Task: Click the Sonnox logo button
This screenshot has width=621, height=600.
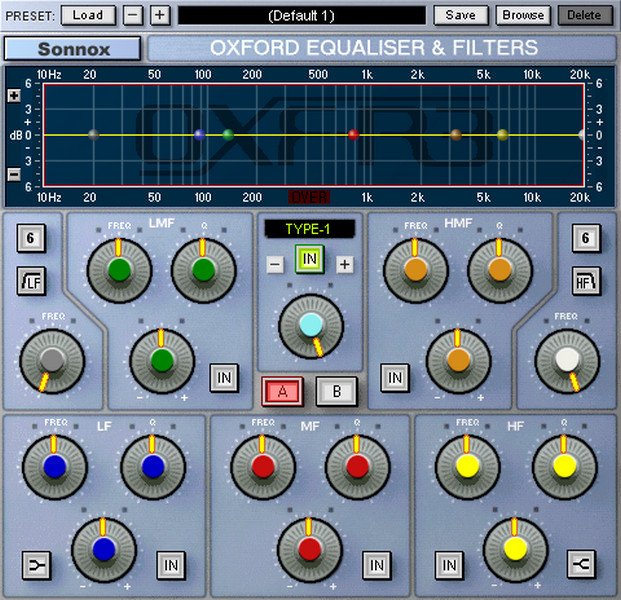Action: [72, 49]
